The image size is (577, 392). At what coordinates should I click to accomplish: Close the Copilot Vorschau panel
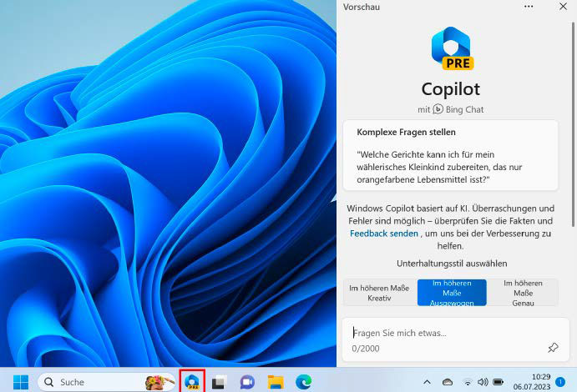pos(563,7)
